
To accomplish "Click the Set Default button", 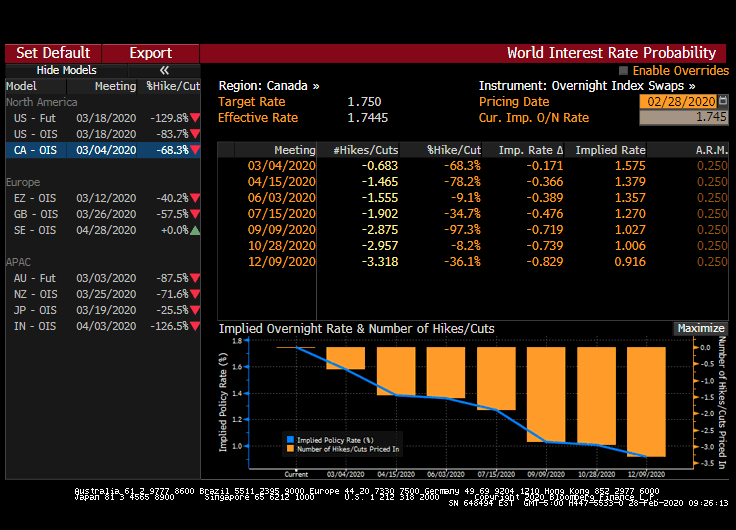I will (53, 53).
